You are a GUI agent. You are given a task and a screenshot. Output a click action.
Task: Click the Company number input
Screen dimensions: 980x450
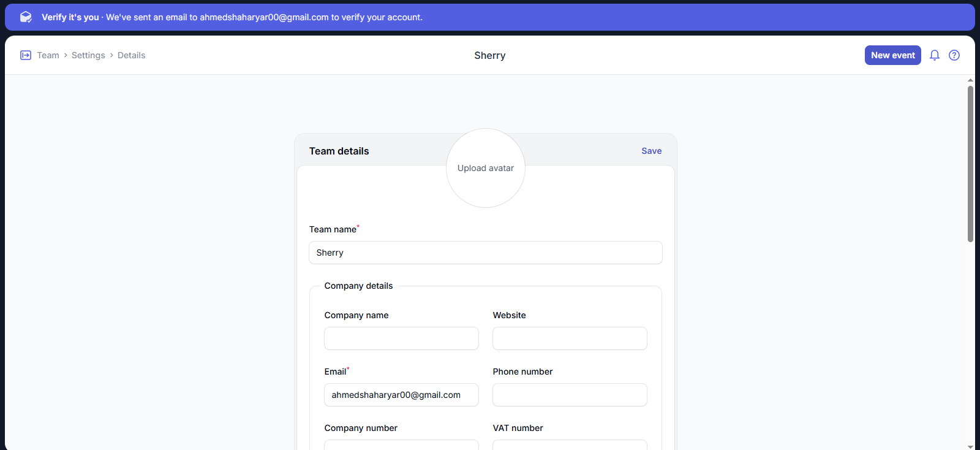(x=401, y=444)
